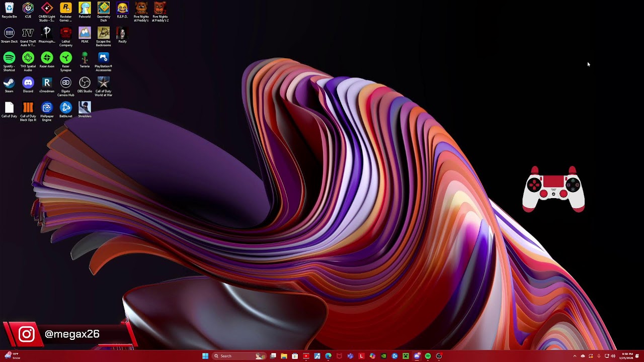The image size is (644, 362).
Task: Open Minecraft from the taskbar
Action: 406,356
